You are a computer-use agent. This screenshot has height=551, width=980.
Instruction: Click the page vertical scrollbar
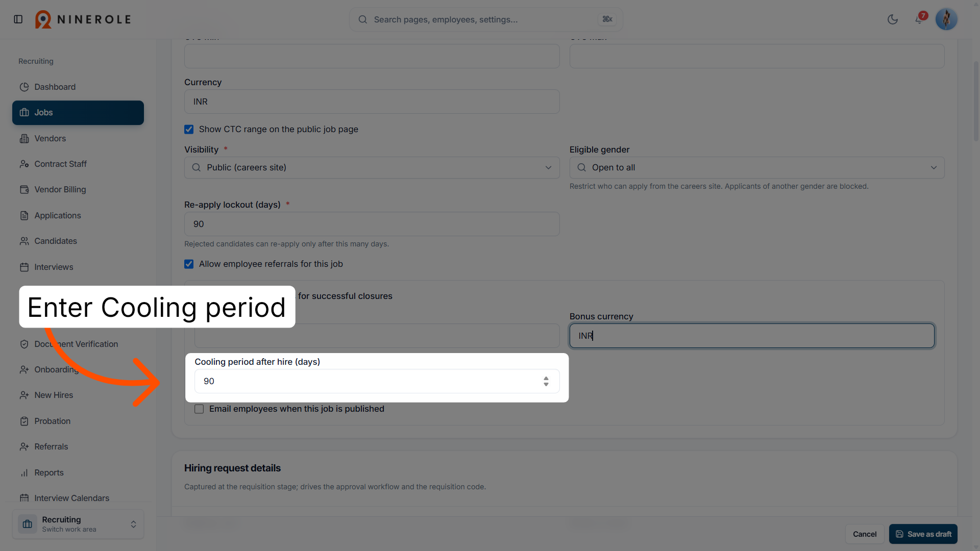click(976, 102)
